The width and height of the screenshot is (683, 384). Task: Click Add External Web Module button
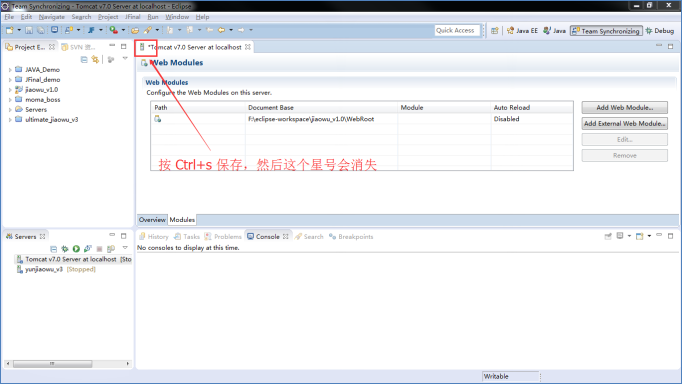point(624,124)
